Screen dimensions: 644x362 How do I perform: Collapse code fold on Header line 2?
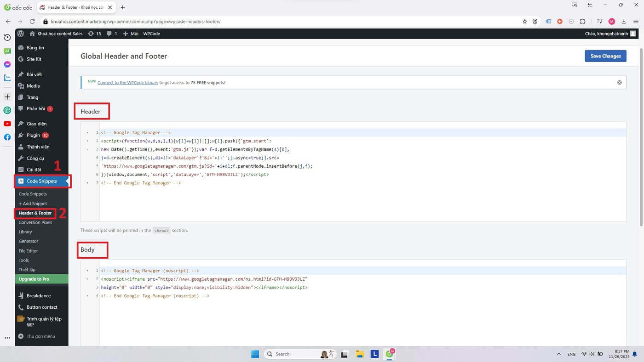[87, 141]
